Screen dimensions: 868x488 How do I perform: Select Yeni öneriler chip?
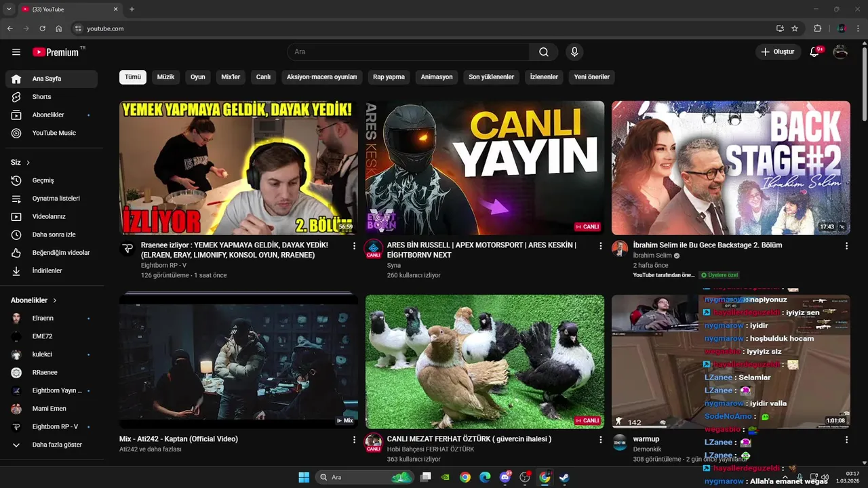(592, 77)
